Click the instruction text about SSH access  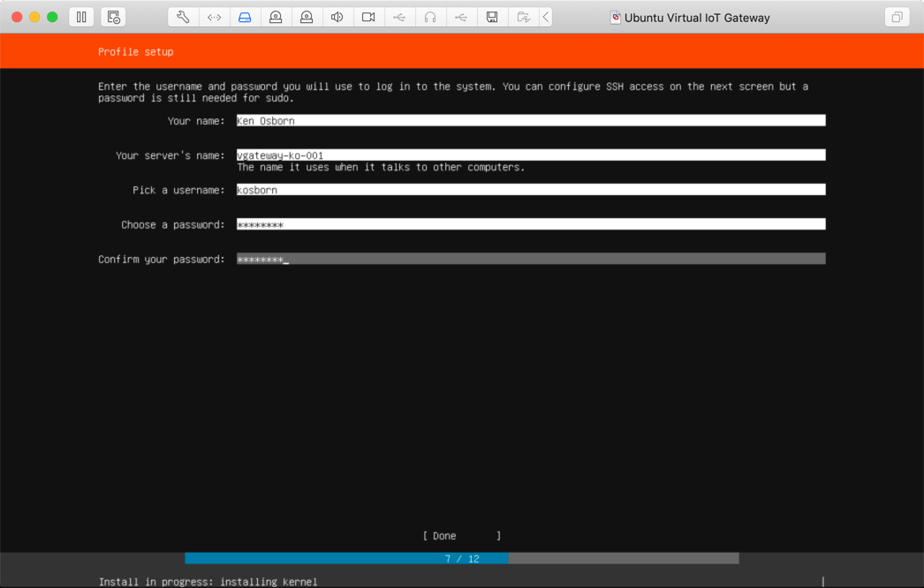(453, 92)
